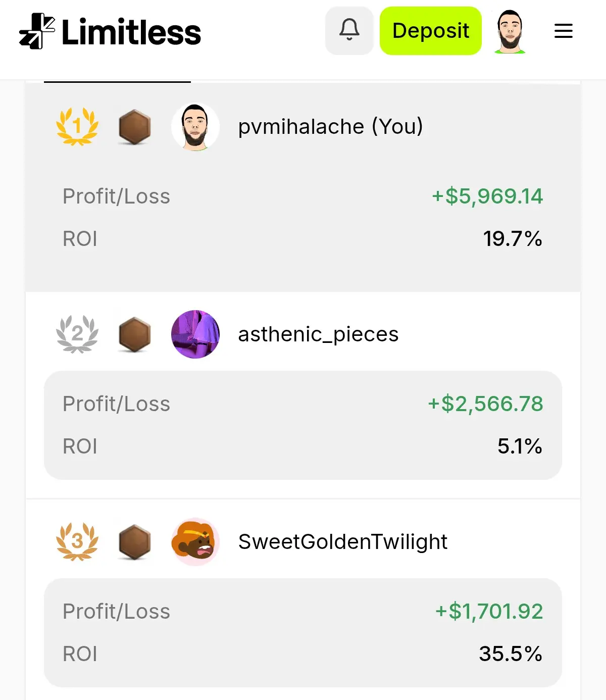
Task: Open the hamburger menu
Action: [x=563, y=31]
